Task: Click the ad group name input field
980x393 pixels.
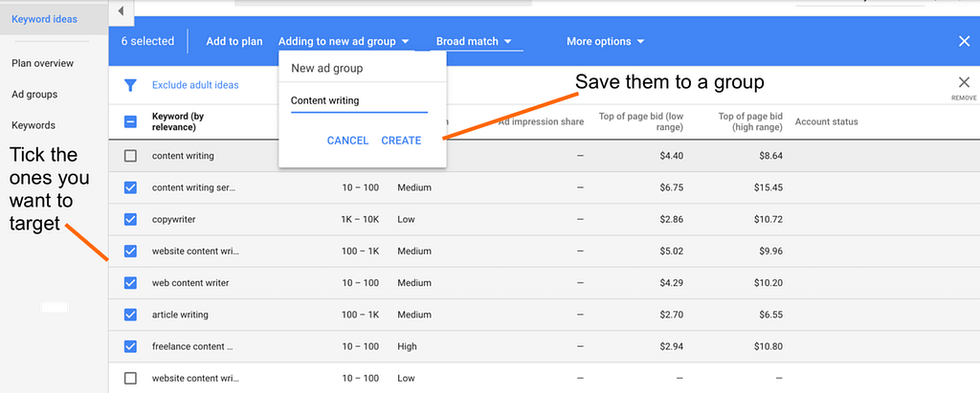Action: [359, 101]
